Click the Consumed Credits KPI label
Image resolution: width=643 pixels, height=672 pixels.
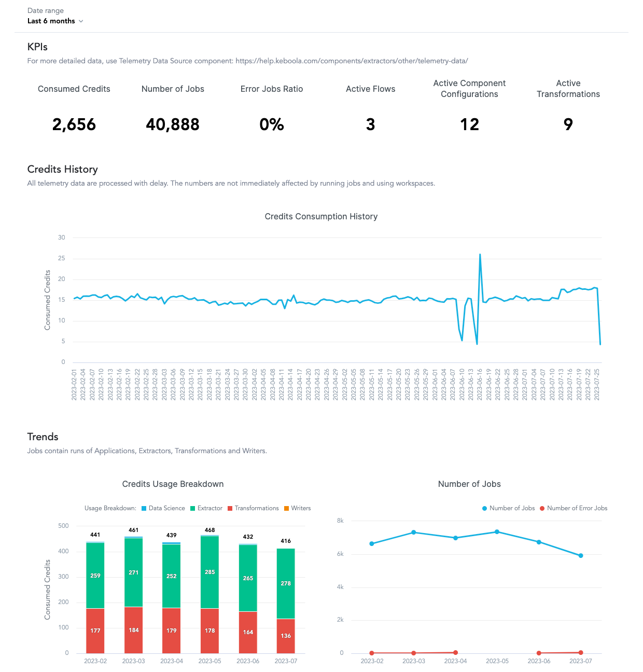74,89
